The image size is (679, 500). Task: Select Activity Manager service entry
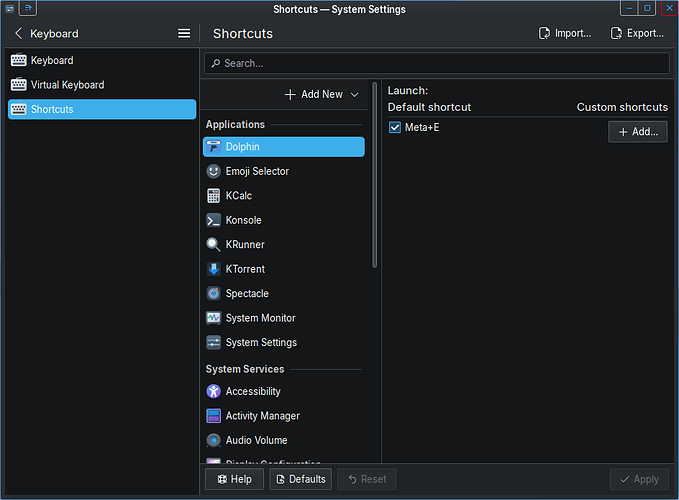pos(284,416)
